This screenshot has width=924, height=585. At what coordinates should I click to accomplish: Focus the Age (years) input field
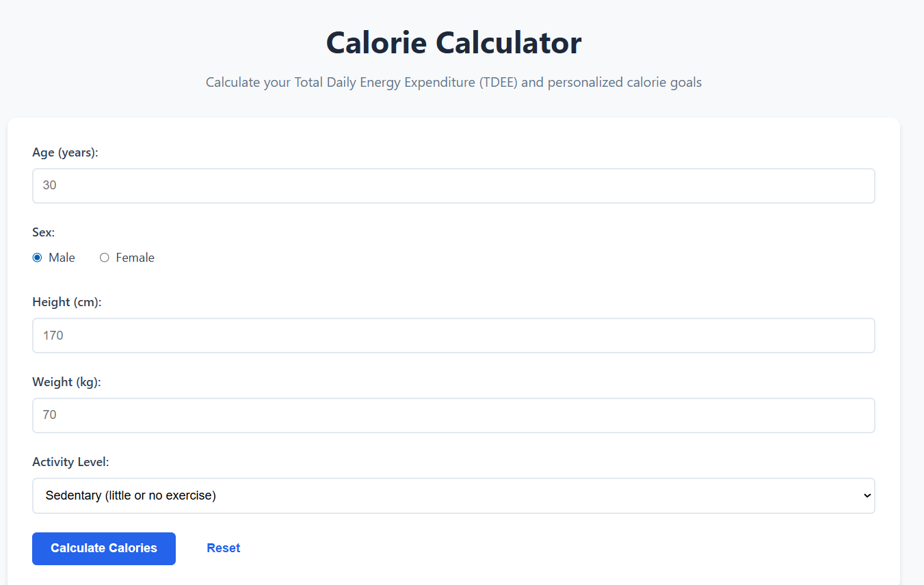453,185
